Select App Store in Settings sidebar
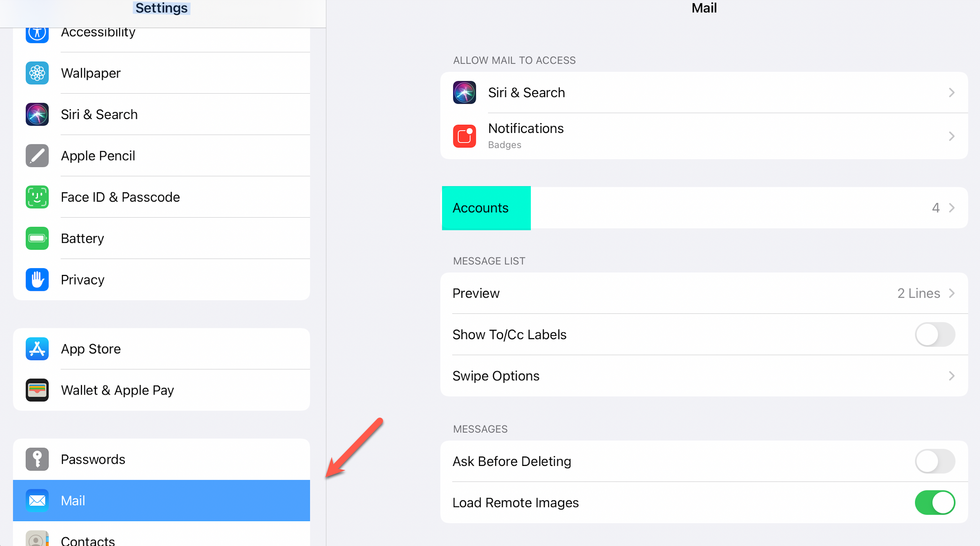 [x=161, y=349]
